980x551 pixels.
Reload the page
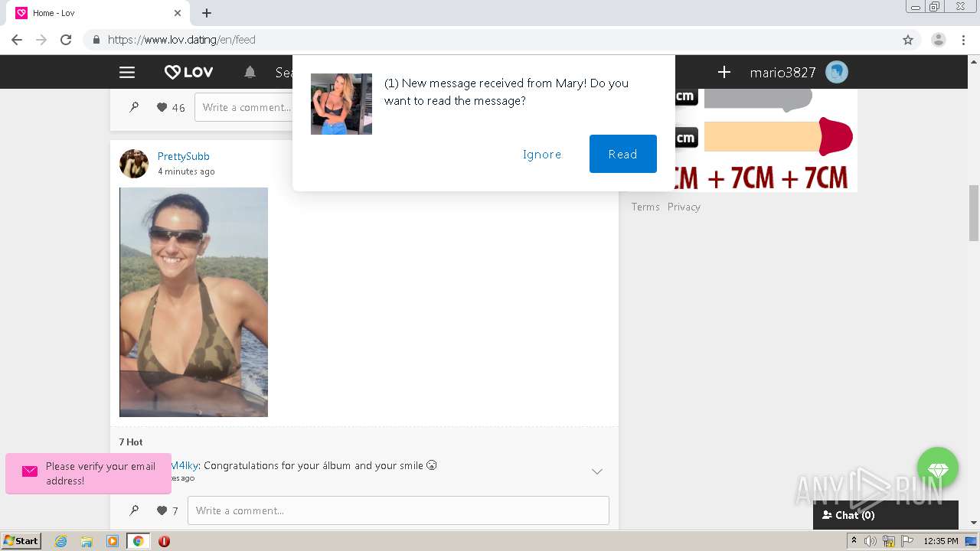click(x=66, y=40)
